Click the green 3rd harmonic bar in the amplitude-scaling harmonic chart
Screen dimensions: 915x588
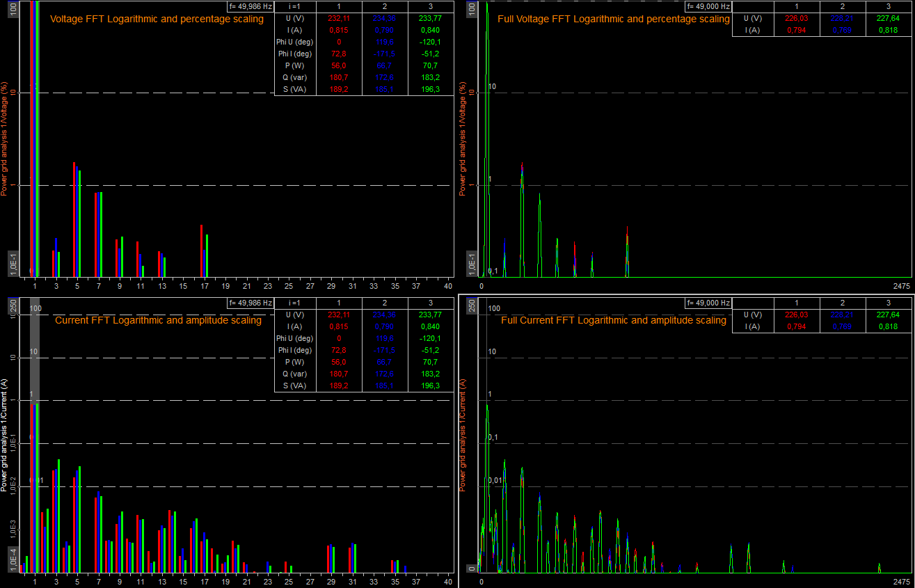click(58, 516)
